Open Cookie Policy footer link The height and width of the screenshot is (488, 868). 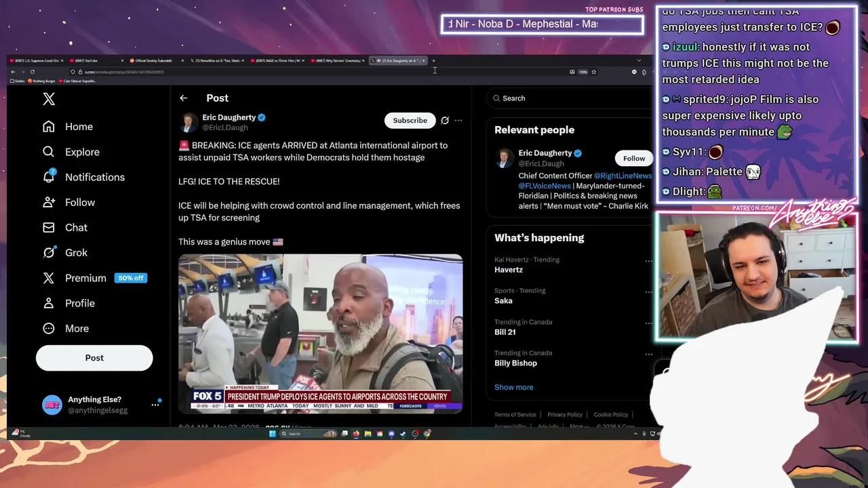coord(611,415)
